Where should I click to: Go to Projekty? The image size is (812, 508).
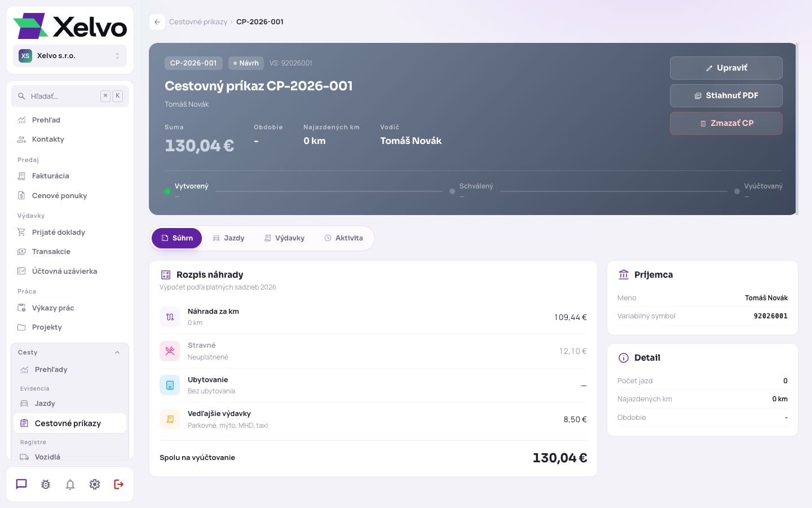click(70, 327)
